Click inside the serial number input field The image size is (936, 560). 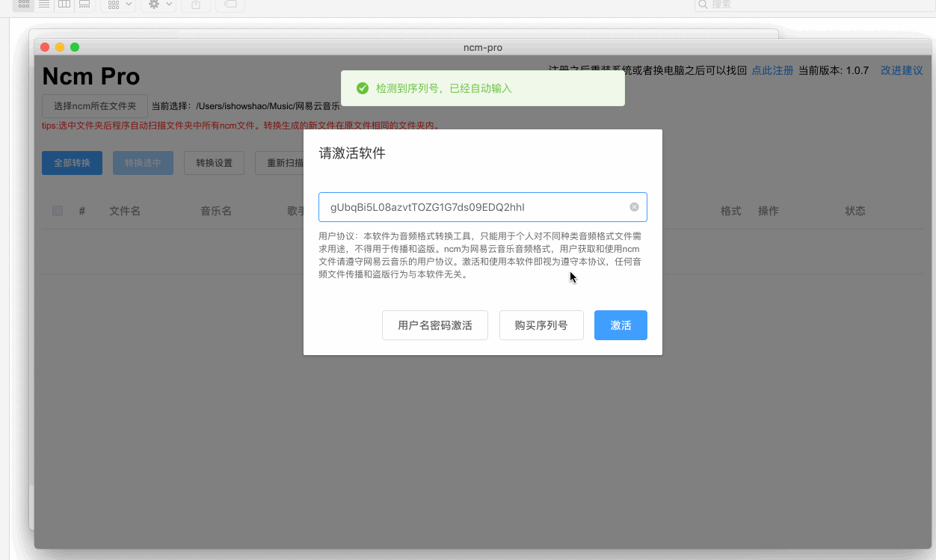pos(471,207)
